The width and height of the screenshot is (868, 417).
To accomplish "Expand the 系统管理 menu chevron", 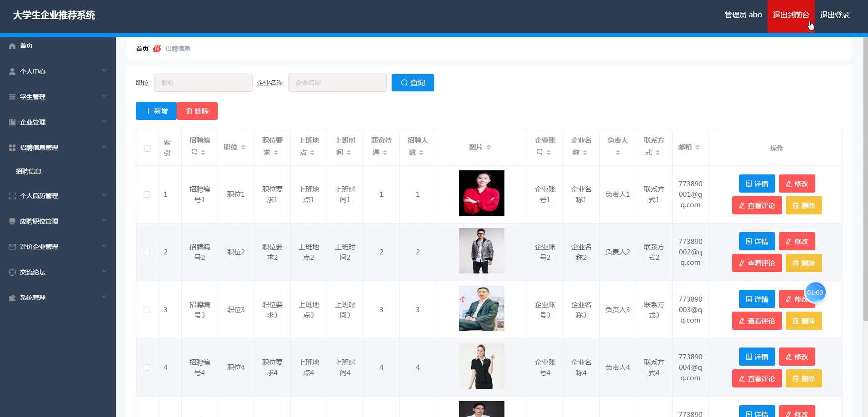I will tap(104, 297).
